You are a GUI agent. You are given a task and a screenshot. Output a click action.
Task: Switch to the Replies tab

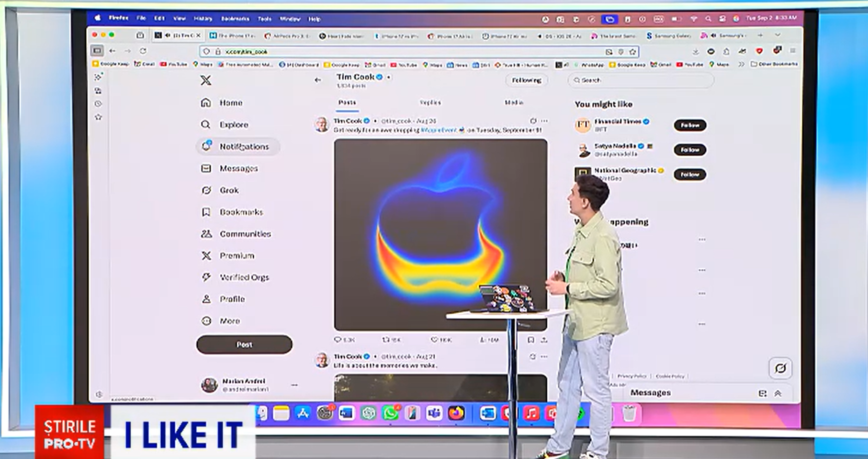click(430, 103)
